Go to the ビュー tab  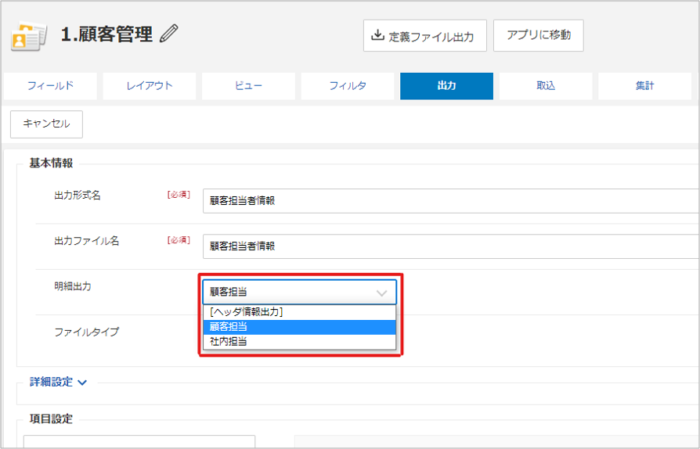coord(248,86)
